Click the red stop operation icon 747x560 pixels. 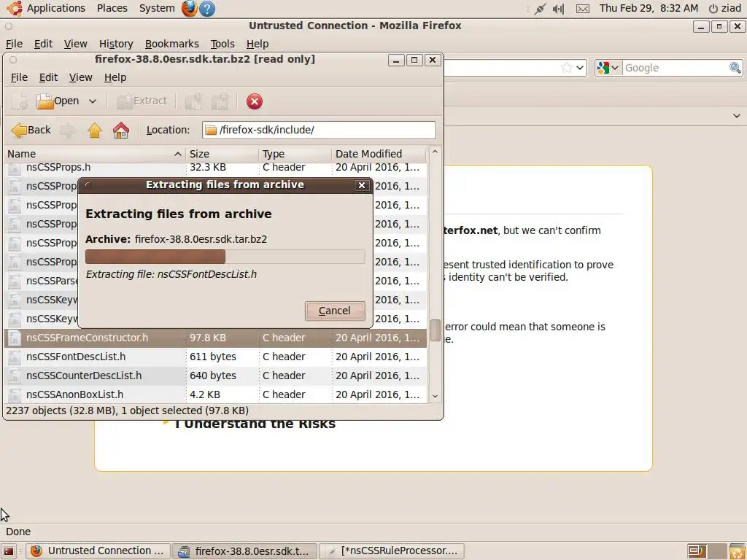click(x=255, y=101)
